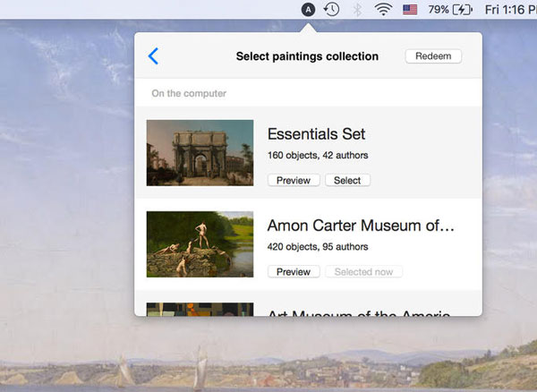Select the Essentials Set collection

[x=347, y=181]
